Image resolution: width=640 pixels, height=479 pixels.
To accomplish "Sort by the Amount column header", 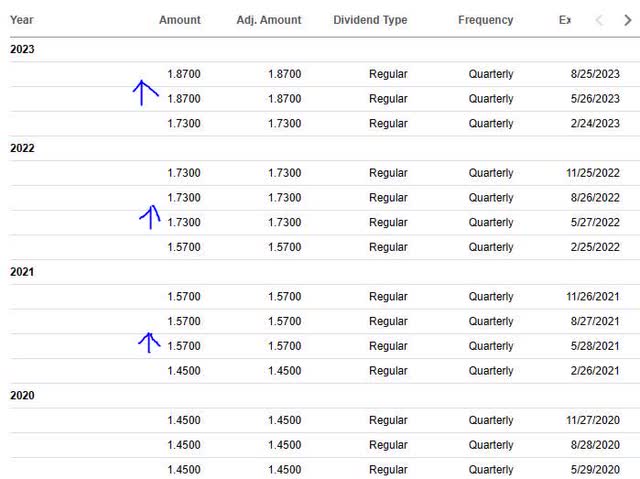I will (179, 20).
